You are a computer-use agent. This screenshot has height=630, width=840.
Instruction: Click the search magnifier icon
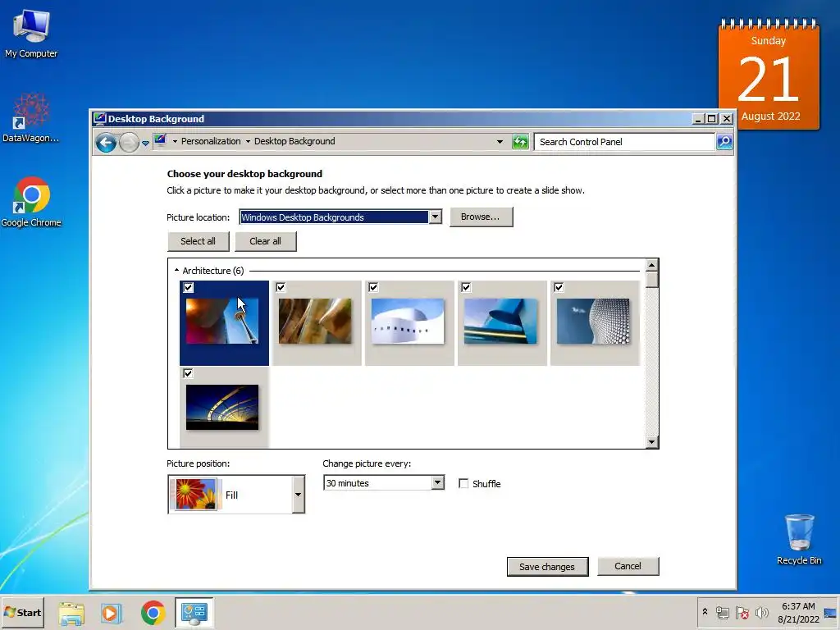coord(724,141)
